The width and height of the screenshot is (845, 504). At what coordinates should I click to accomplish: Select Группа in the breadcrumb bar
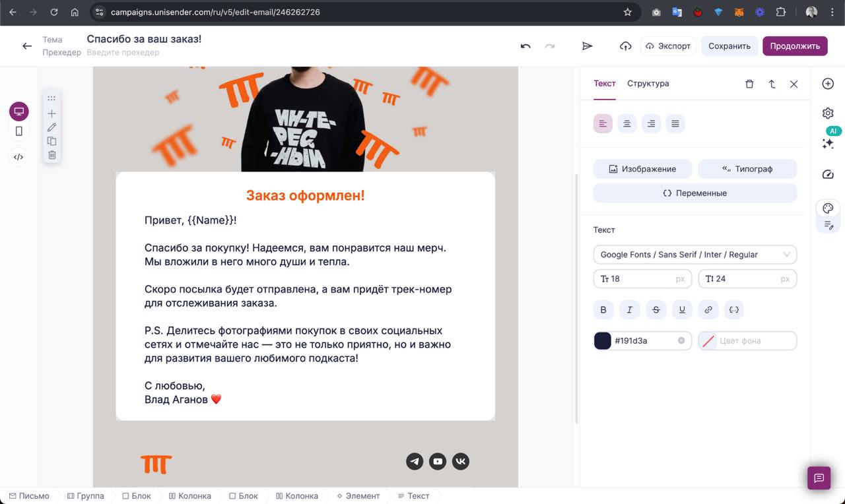tap(85, 496)
